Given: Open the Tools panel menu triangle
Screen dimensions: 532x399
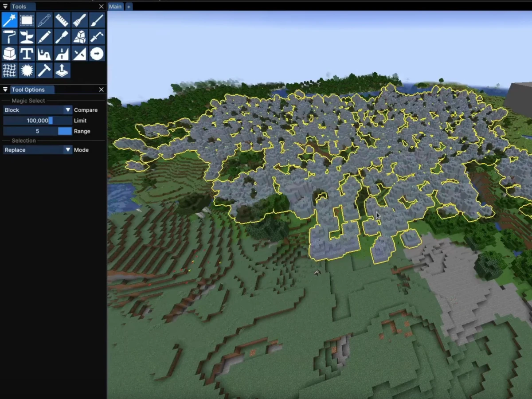Looking at the screenshot, I should [5, 7].
